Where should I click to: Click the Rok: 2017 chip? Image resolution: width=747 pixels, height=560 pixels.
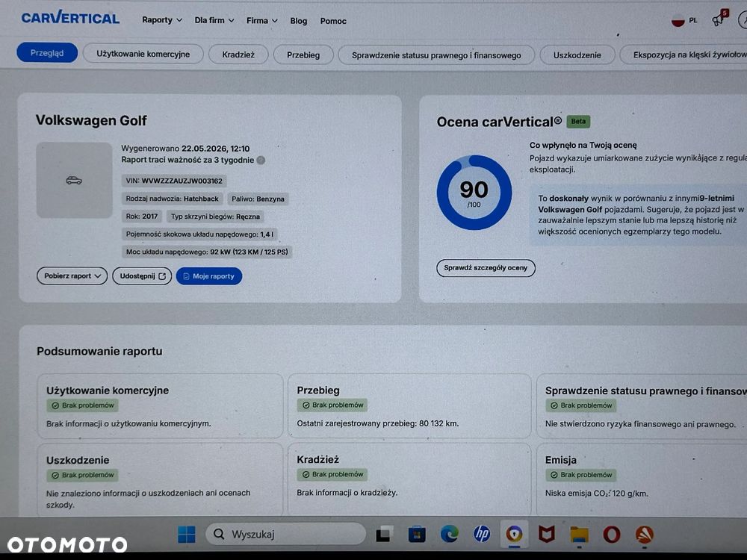(x=141, y=217)
